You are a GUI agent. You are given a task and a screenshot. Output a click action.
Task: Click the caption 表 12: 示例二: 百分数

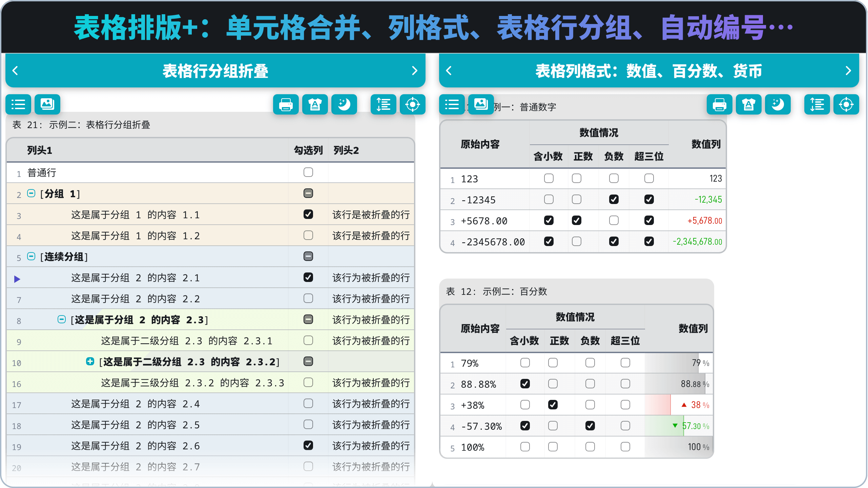pyautogui.click(x=496, y=291)
